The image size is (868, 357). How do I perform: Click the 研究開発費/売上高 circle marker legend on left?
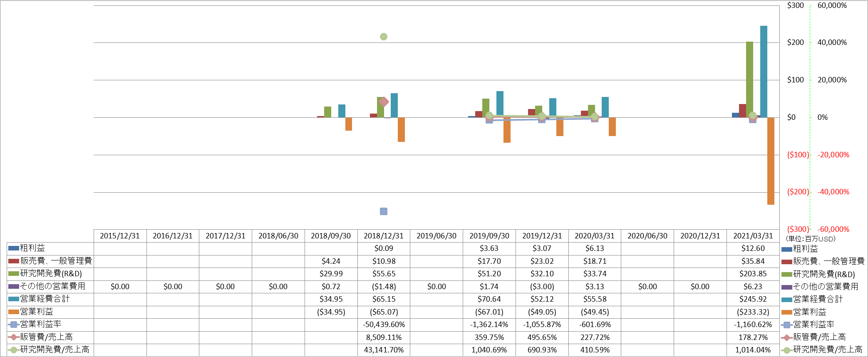14,350
